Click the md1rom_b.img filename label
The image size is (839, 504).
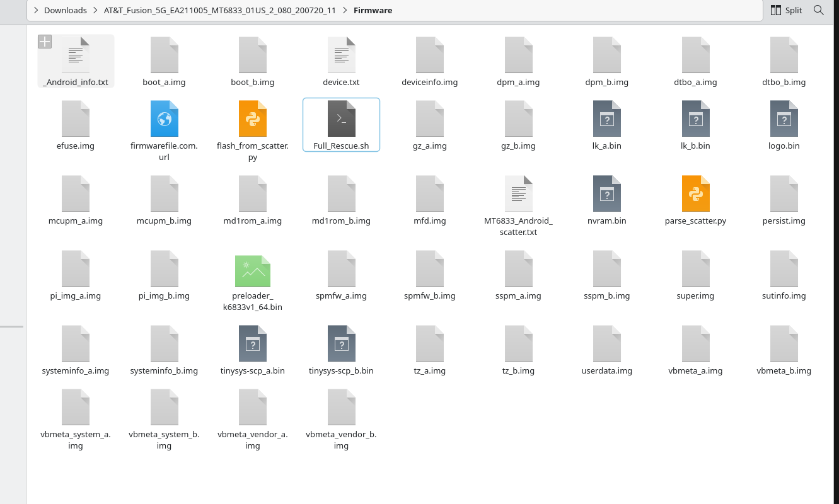coord(341,220)
